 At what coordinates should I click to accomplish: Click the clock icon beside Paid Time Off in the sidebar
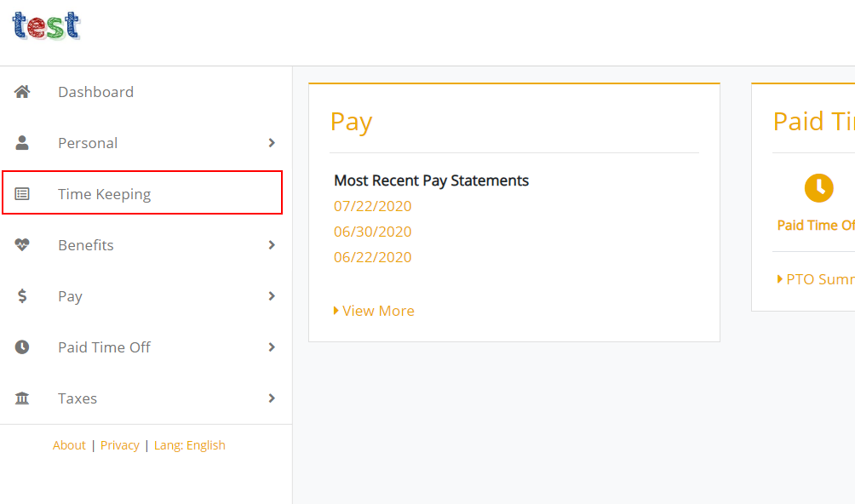[22, 347]
